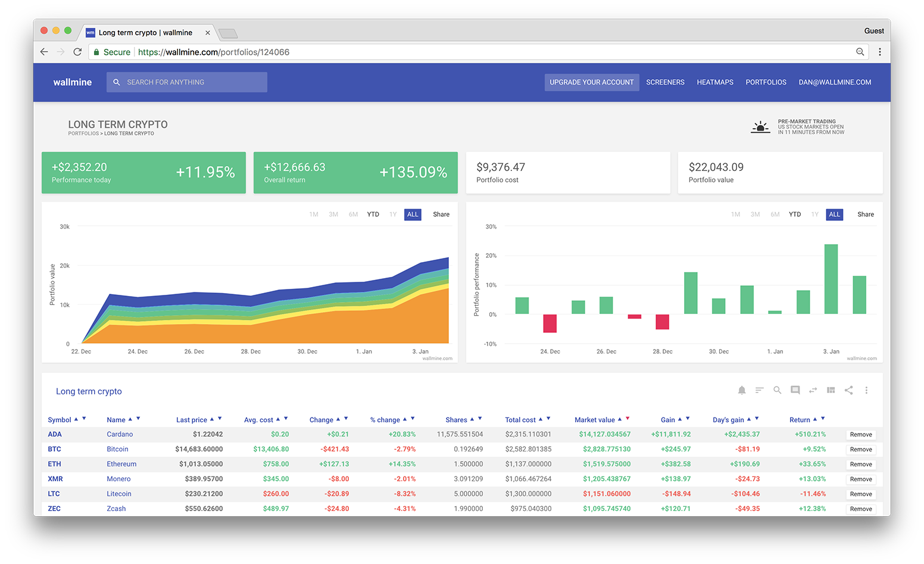
Task: Sort Avg. cost ascending with up arrow
Action: pos(278,419)
